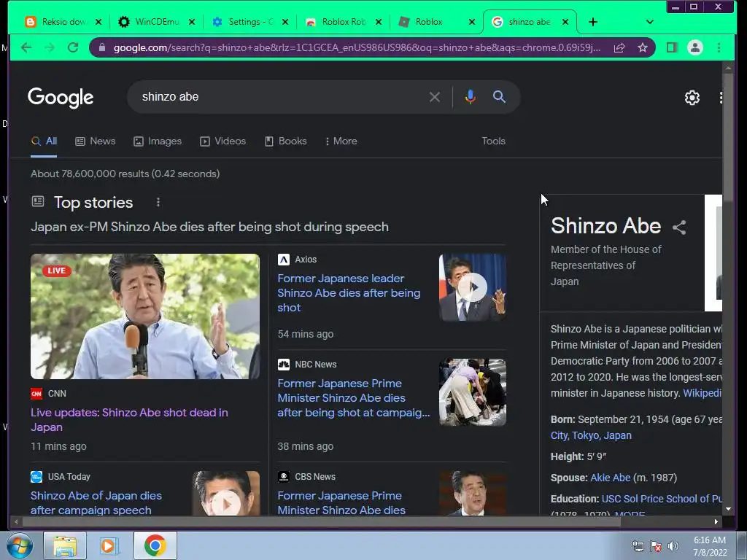The height and width of the screenshot is (560, 747).
Task: Open NBC News Former Japanese Prime Minister story
Action: [354, 397]
